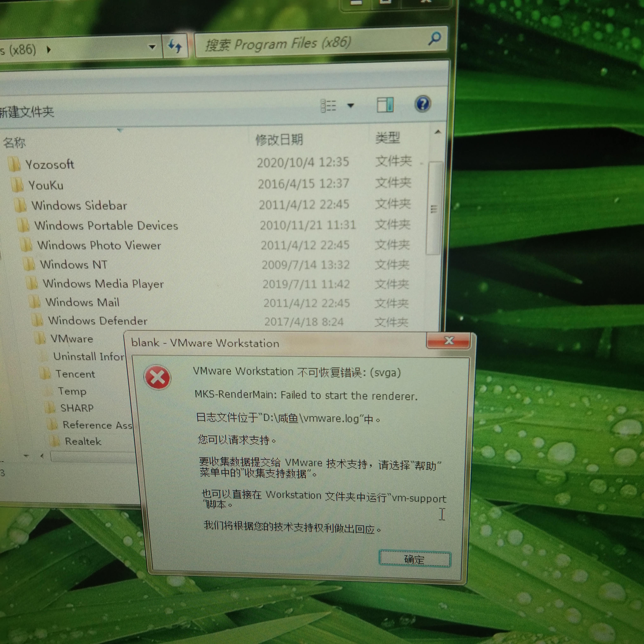
Task: Click the red error icon in dialog
Action: 157,378
